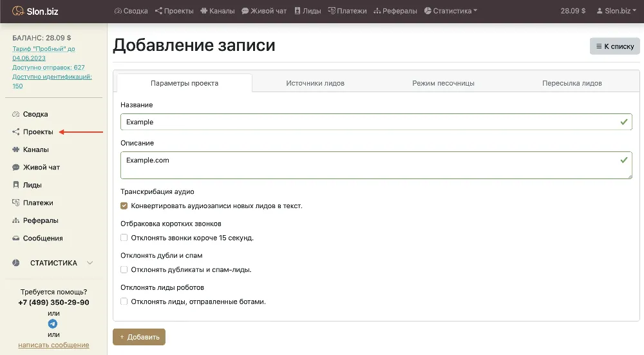644x355 pixels.
Task: Click СТАТИСТИКА pie chart icon in sidebar
Action: (x=15, y=263)
